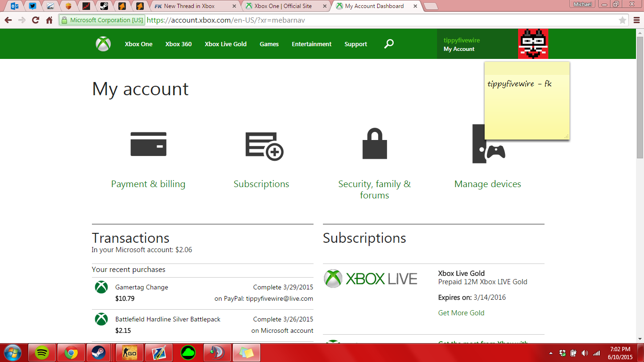Viewport: 644px width, 362px height.
Task: Click the tippyfivewire gamer avatar picture
Action: (x=533, y=44)
